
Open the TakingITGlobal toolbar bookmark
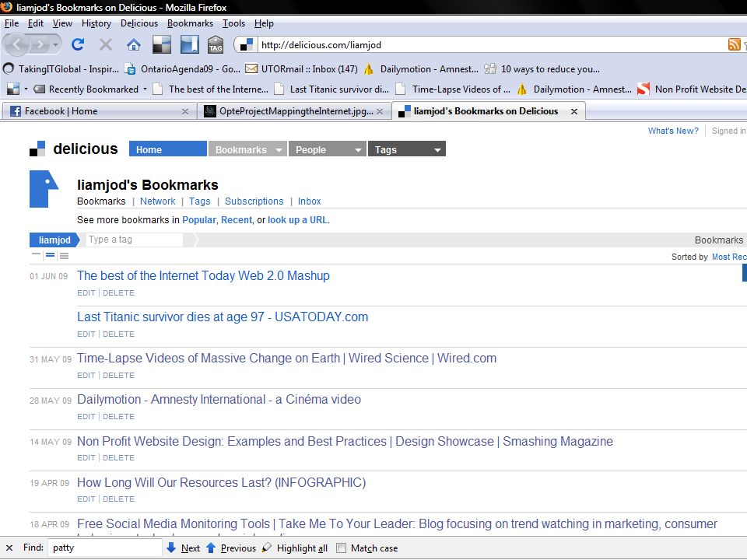point(61,69)
